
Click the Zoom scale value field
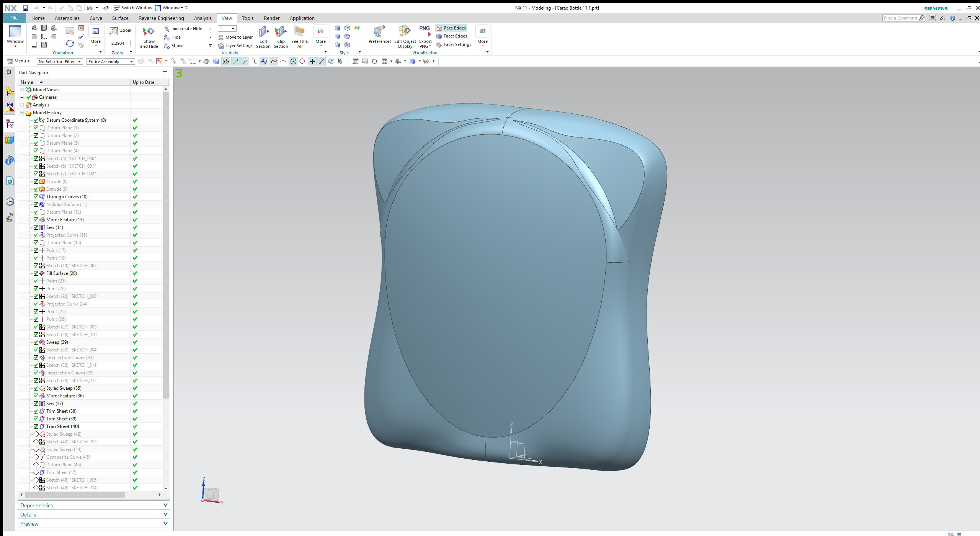119,43
